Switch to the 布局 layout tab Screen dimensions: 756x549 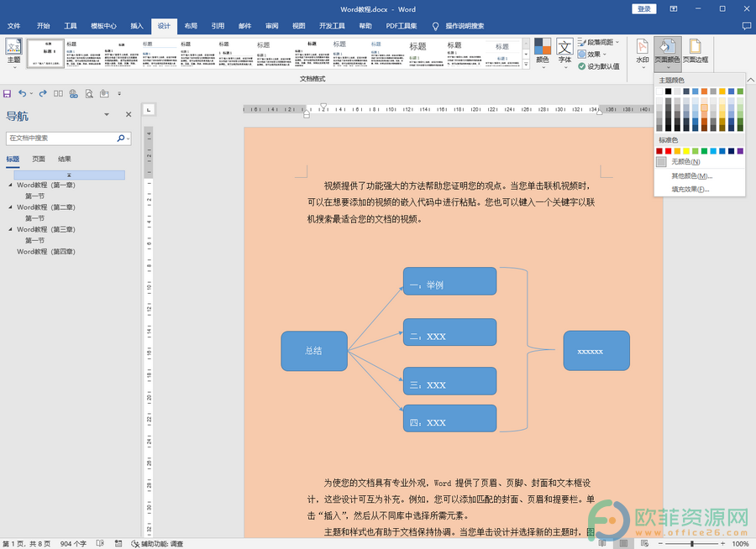point(191,26)
